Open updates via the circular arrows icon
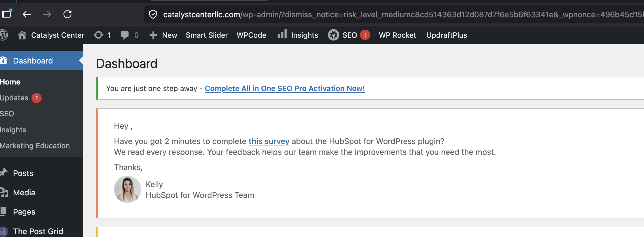The image size is (644, 237). click(x=98, y=35)
